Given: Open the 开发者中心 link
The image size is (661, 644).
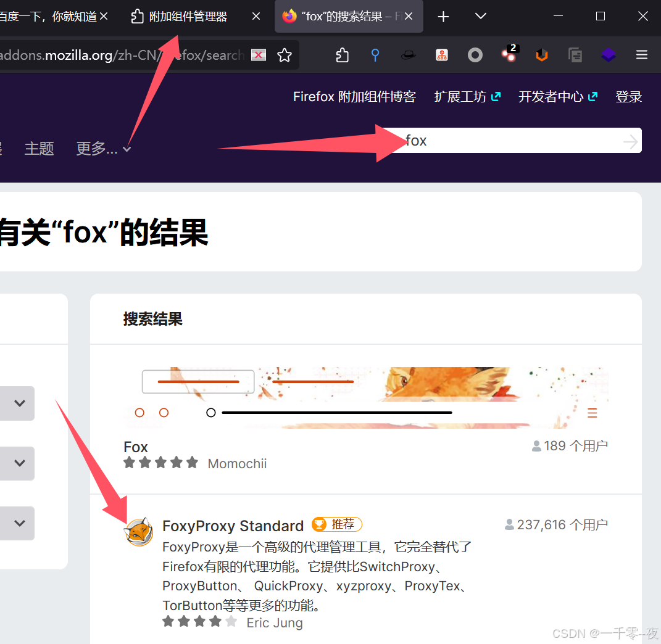Looking at the screenshot, I should pos(558,96).
